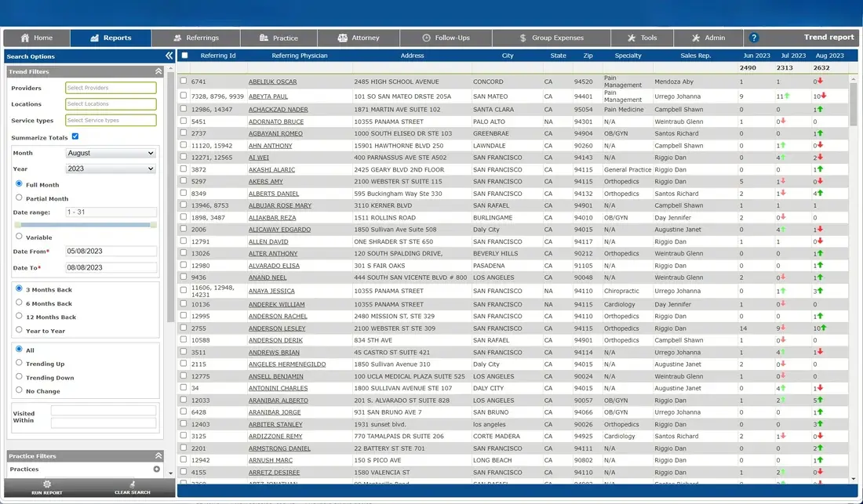Click the Home house icon
Image resolution: width=863 pixels, height=504 pixels.
(x=25, y=38)
